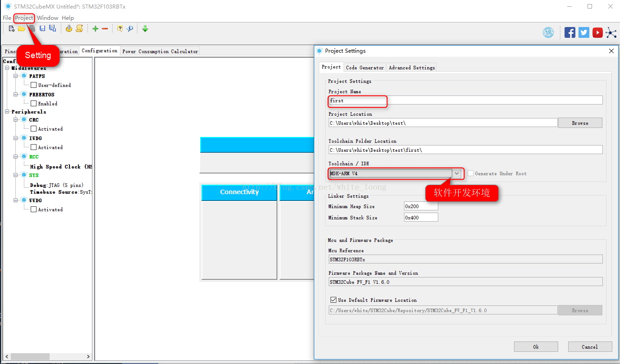Click the New Project toolbar icon
Viewport: 620px width, 364px height.
click(x=12, y=29)
